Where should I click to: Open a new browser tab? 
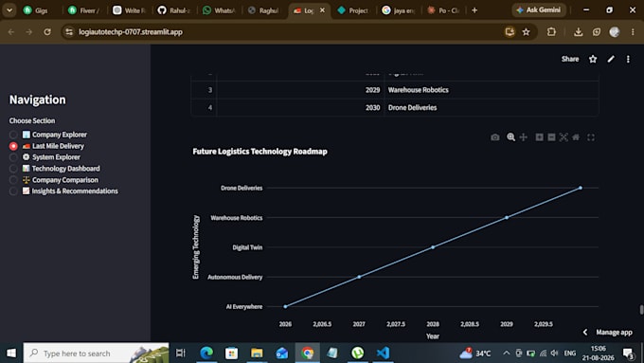(474, 10)
